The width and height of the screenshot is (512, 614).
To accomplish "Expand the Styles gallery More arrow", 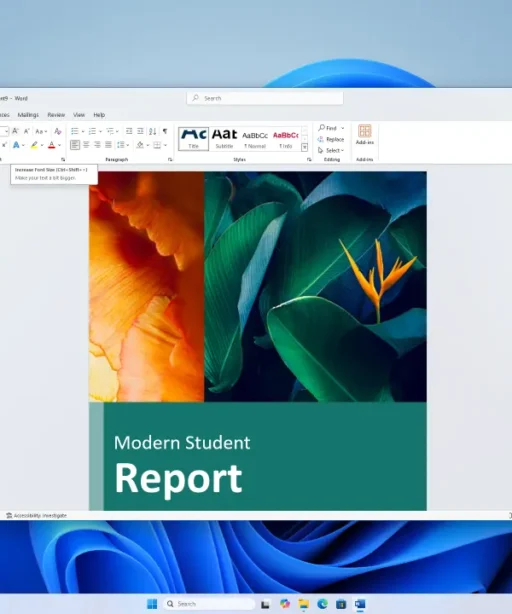I will 305,147.
